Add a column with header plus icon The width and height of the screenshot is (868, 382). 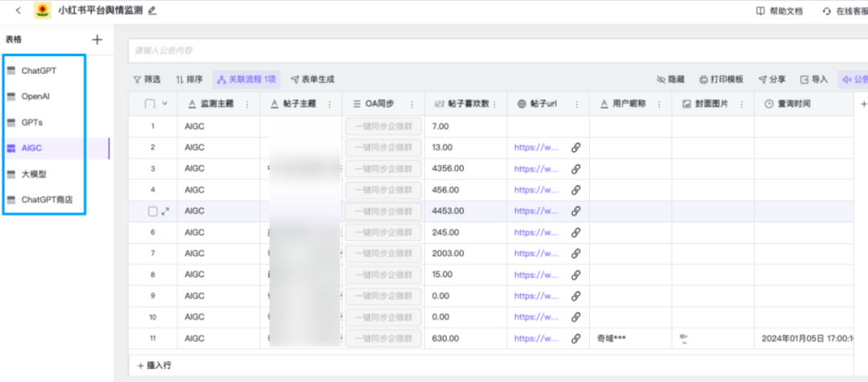click(x=863, y=104)
